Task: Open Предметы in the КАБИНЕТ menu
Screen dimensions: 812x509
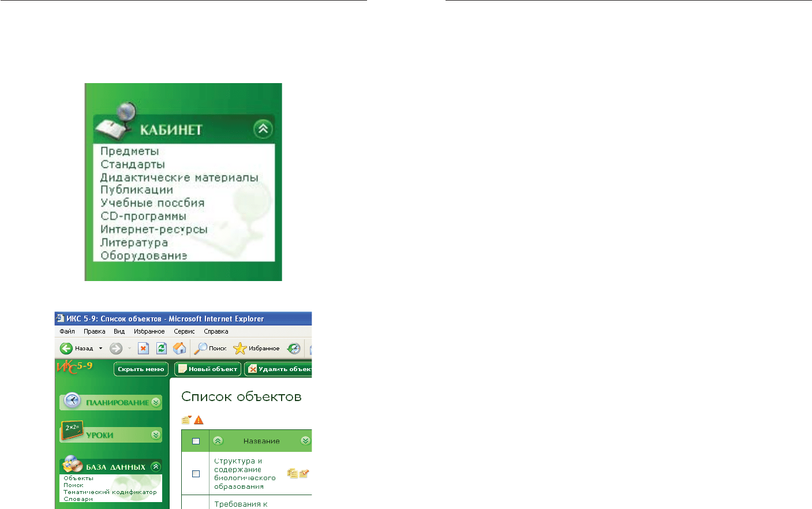Action: [x=129, y=151]
